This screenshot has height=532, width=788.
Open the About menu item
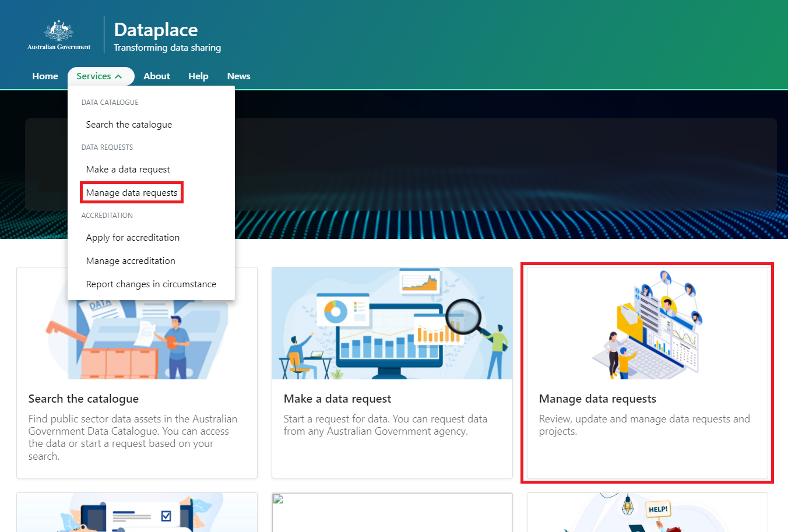click(157, 76)
